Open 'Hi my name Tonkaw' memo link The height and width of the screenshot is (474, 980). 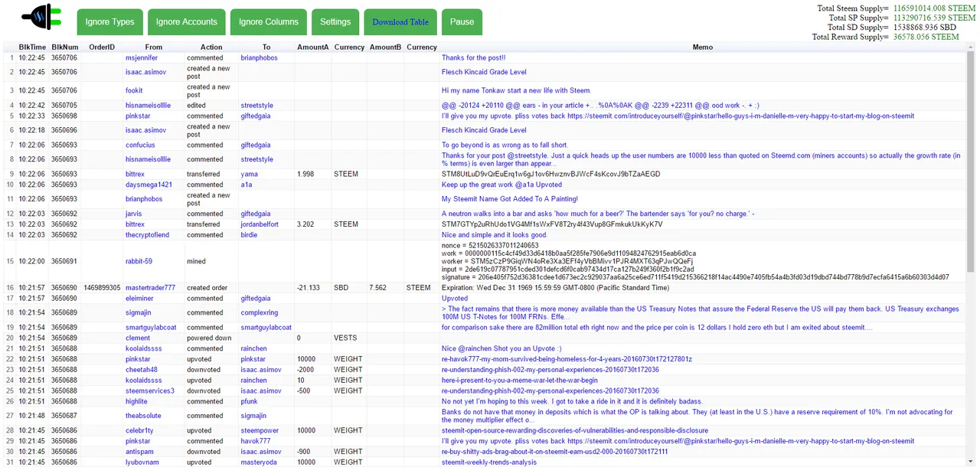[x=516, y=91]
